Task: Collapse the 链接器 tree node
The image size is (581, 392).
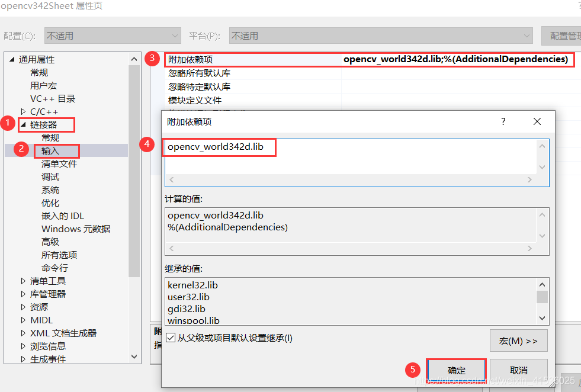Action: coord(23,124)
